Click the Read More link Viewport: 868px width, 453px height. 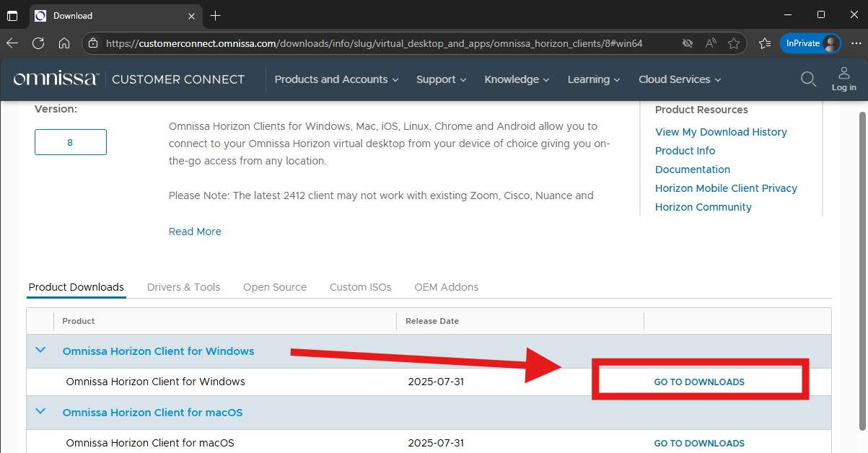point(195,232)
